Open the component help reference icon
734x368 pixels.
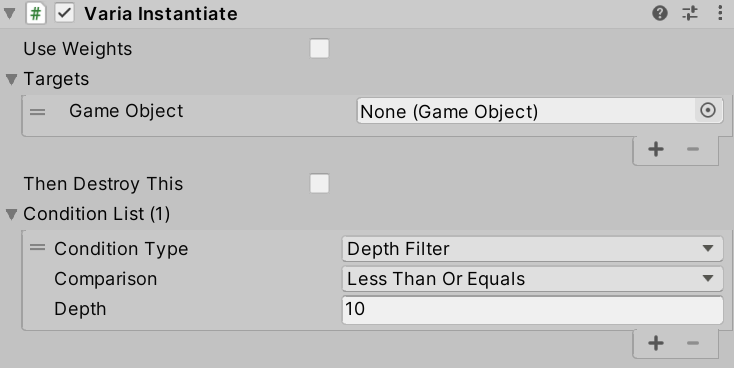tap(660, 13)
